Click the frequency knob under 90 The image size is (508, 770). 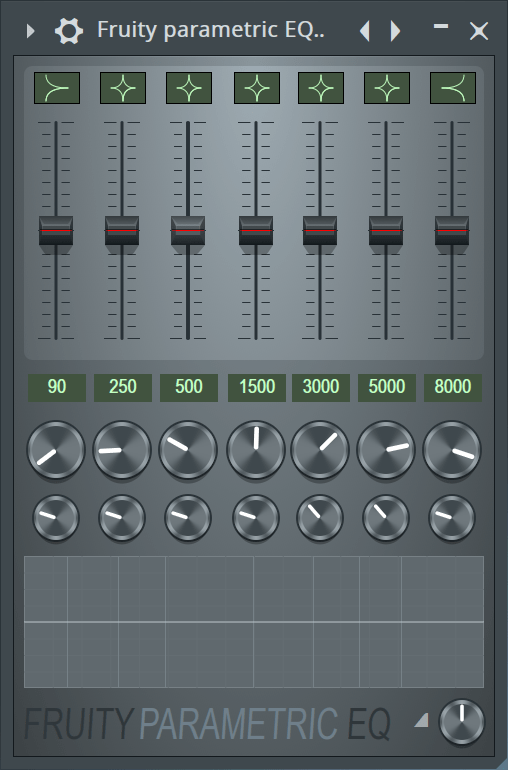[x=56, y=449]
